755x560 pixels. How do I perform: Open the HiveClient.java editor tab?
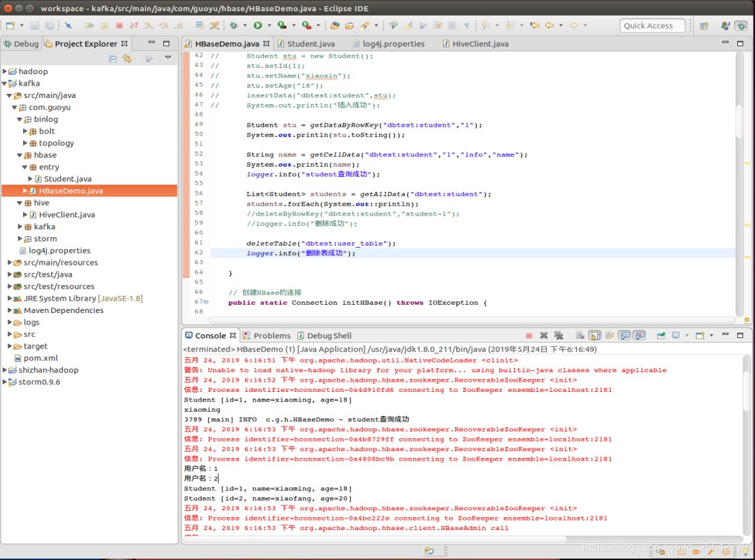476,44
